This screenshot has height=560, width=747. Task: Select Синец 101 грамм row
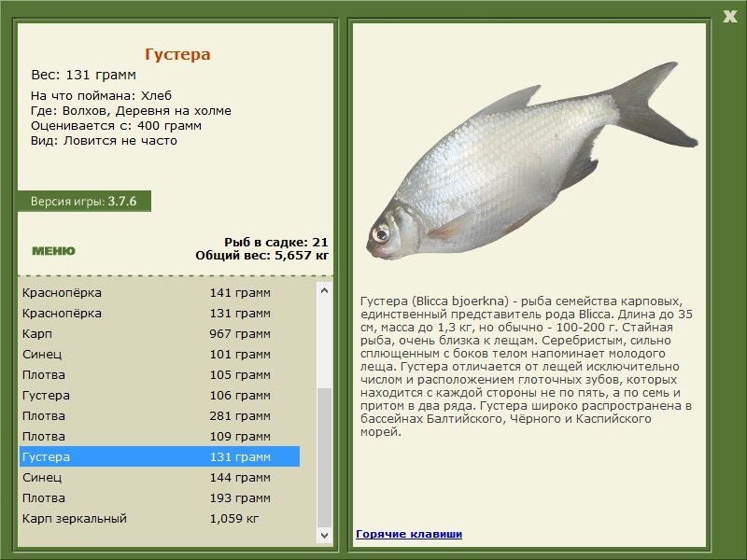(x=159, y=354)
